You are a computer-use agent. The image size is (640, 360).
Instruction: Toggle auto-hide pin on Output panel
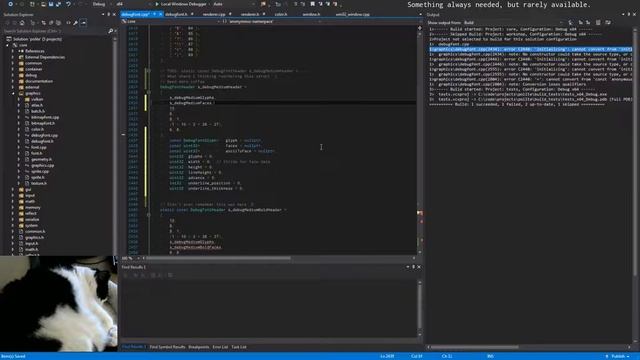(629, 15)
